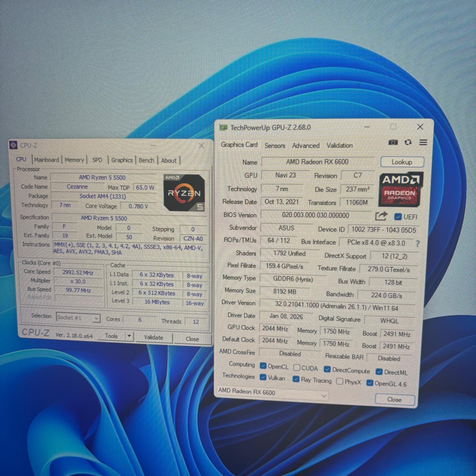Click the Max TDP value 65.0 W

[x=145, y=188]
